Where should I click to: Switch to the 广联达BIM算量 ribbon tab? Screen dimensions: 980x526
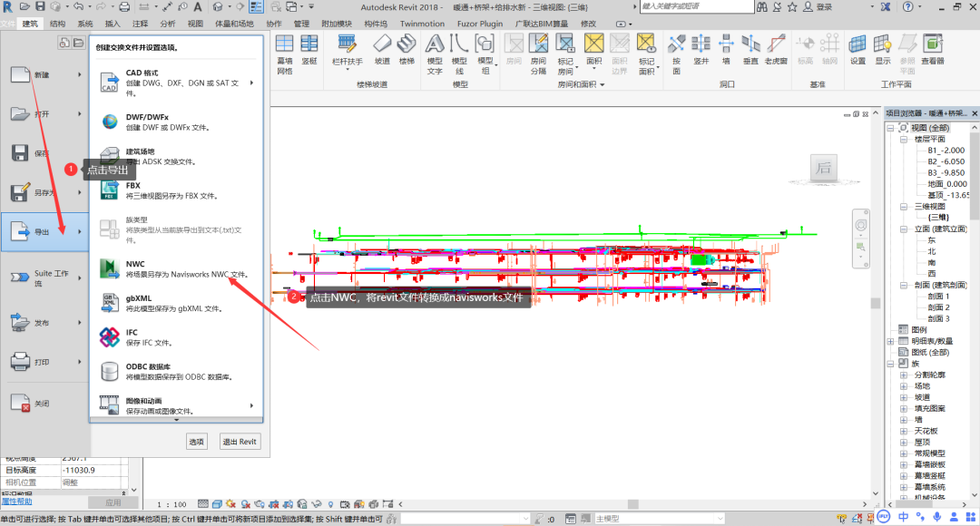542,24
